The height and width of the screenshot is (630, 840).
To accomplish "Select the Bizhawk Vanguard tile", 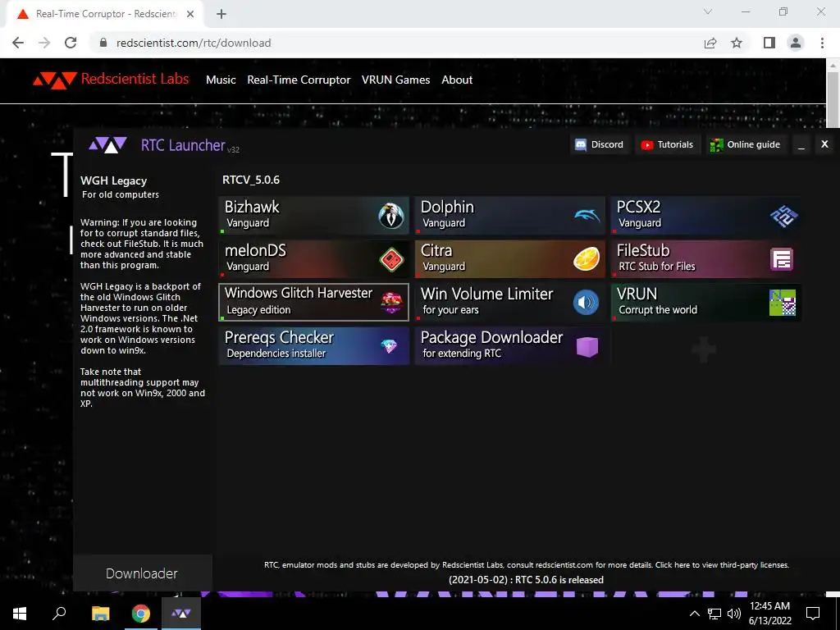I will (314, 216).
